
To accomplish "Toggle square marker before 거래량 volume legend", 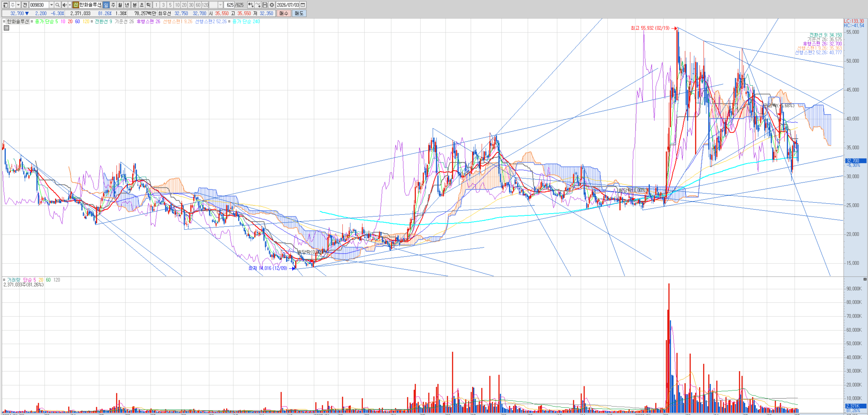I will 4,280.
